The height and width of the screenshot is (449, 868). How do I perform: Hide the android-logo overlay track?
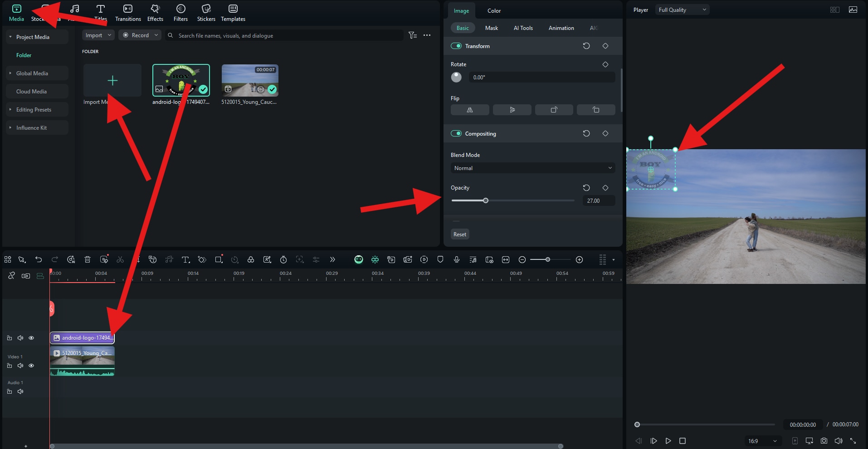tap(31, 338)
